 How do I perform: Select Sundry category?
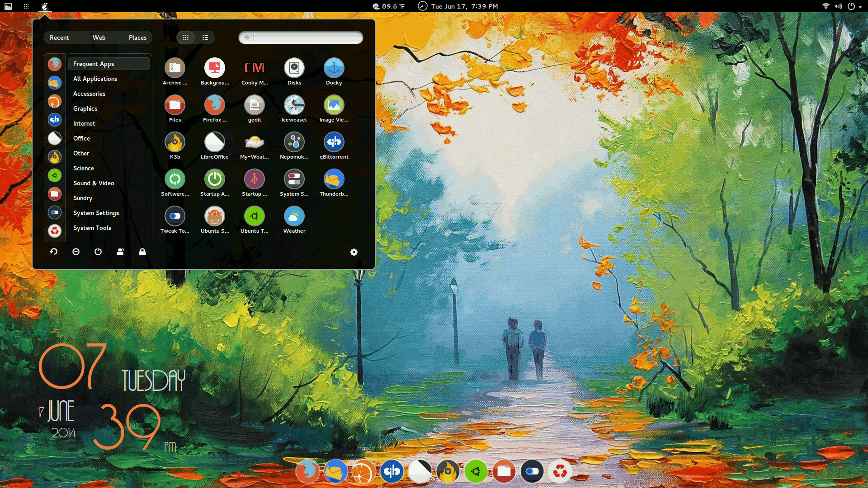point(109,198)
